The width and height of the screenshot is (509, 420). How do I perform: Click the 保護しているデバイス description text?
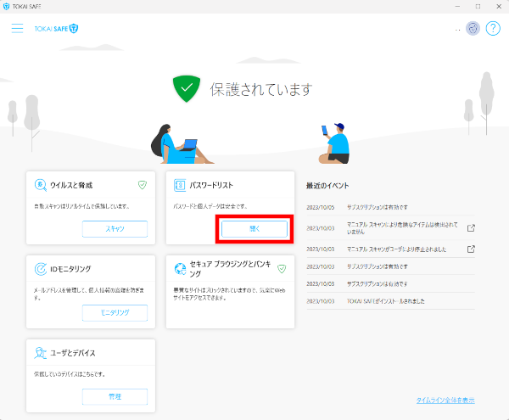(70, 374)
